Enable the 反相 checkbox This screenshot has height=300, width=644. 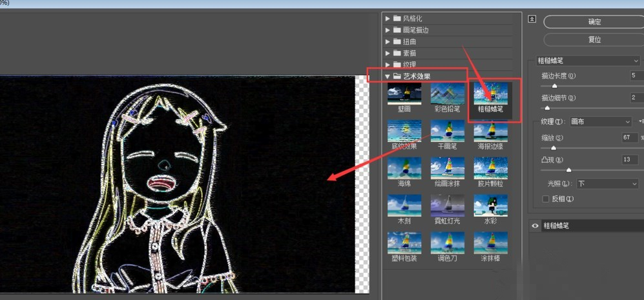[545, 199]
